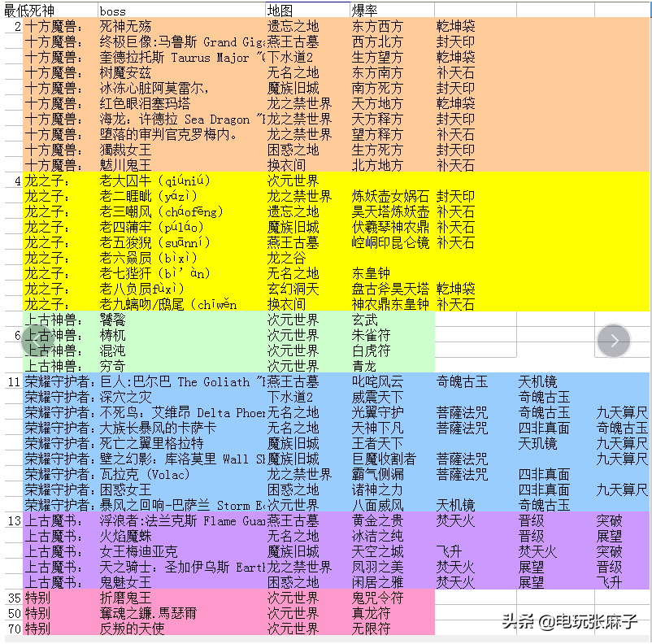Viewport: 652px width, 644px height.
Task: Click the 霸气侧漏 drop cell
Action: (x=377, y=474)
